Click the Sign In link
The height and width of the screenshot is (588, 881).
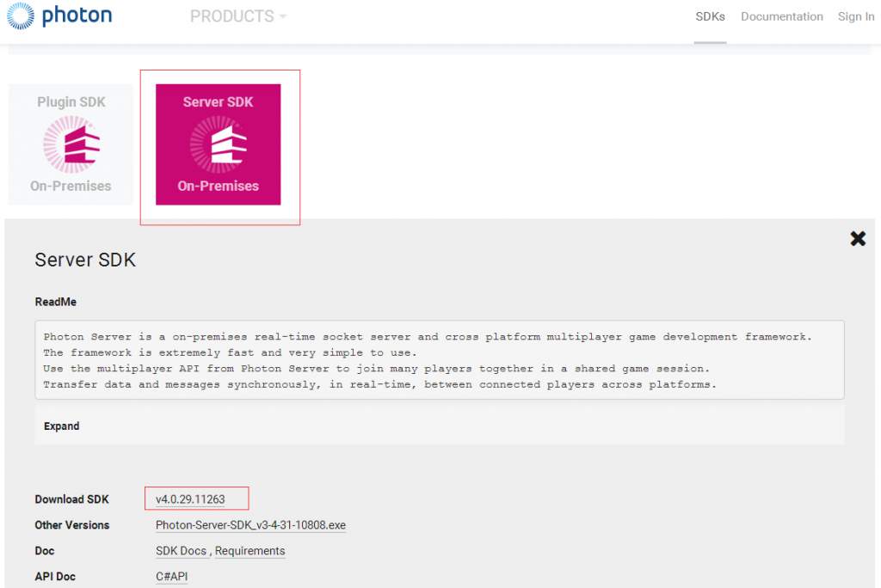pyautogui.click(x=855, y=16)
